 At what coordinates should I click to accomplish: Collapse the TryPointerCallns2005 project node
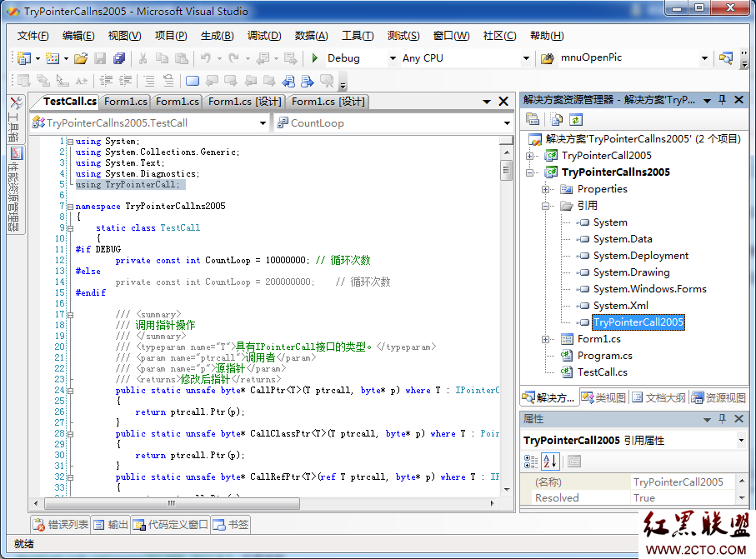pos(530,172)
